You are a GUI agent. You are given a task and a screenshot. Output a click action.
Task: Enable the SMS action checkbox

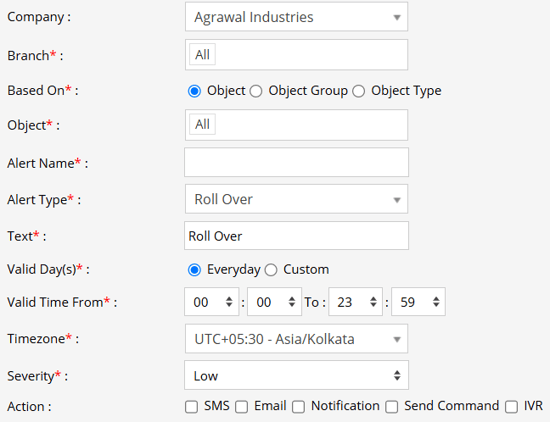pyautogui.click(x=192, y=407)
